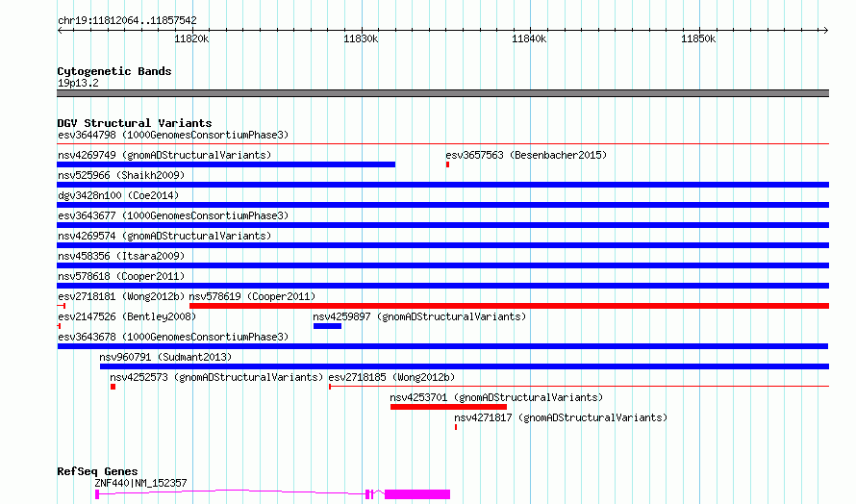The image size is (856, 504).
Task: Select the nsv525966 Shaikh2009 blue bar
Action: click(442, 185)
